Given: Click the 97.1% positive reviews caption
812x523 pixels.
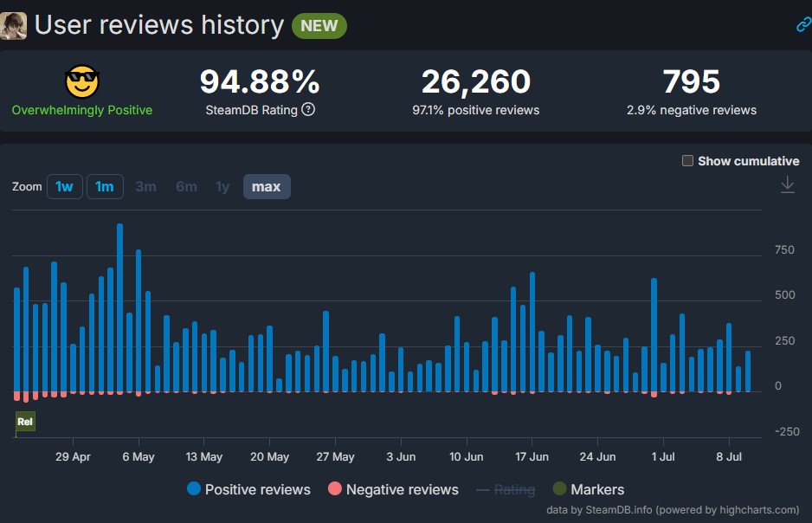Looking at the screenshot, I should click(x=476, y=110).
